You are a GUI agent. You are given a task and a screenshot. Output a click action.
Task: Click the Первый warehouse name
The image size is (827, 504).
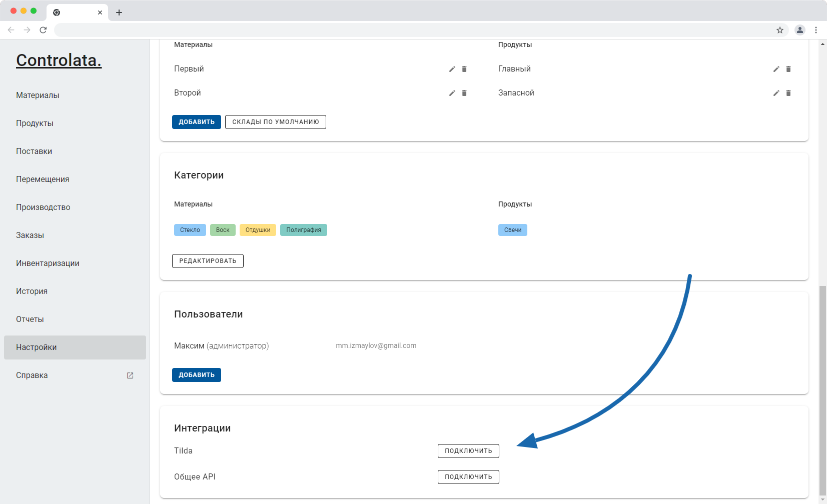point(189,69)
